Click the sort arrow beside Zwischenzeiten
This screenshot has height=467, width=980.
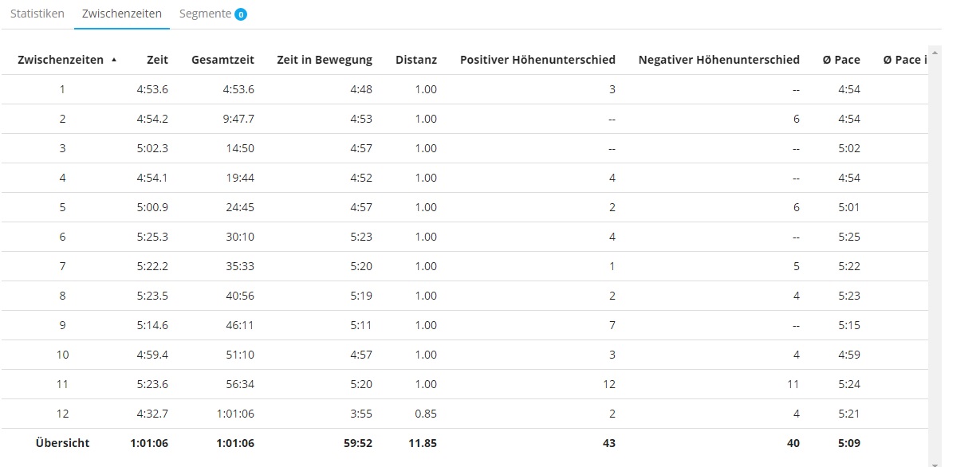coord(114,60)
